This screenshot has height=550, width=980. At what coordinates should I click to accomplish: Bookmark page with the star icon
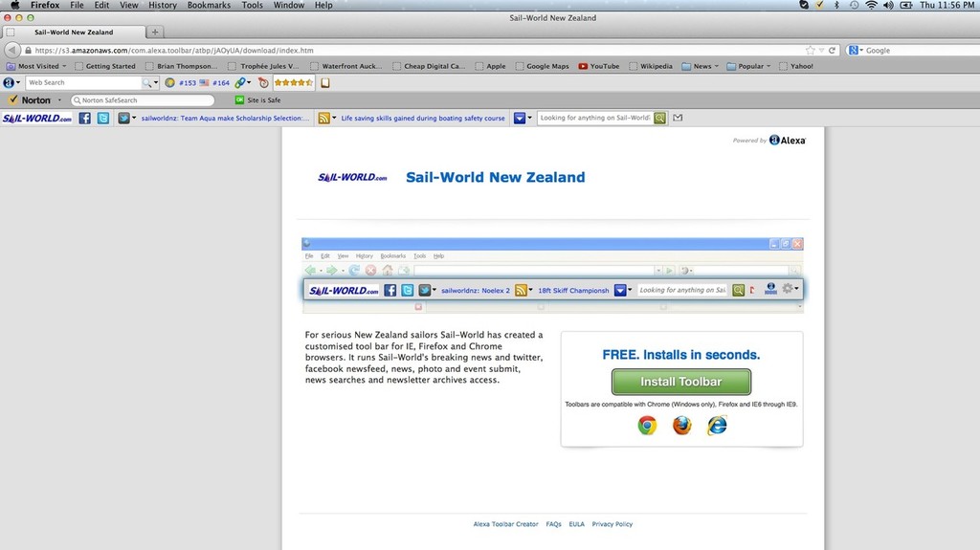click(x=810, y=50)
